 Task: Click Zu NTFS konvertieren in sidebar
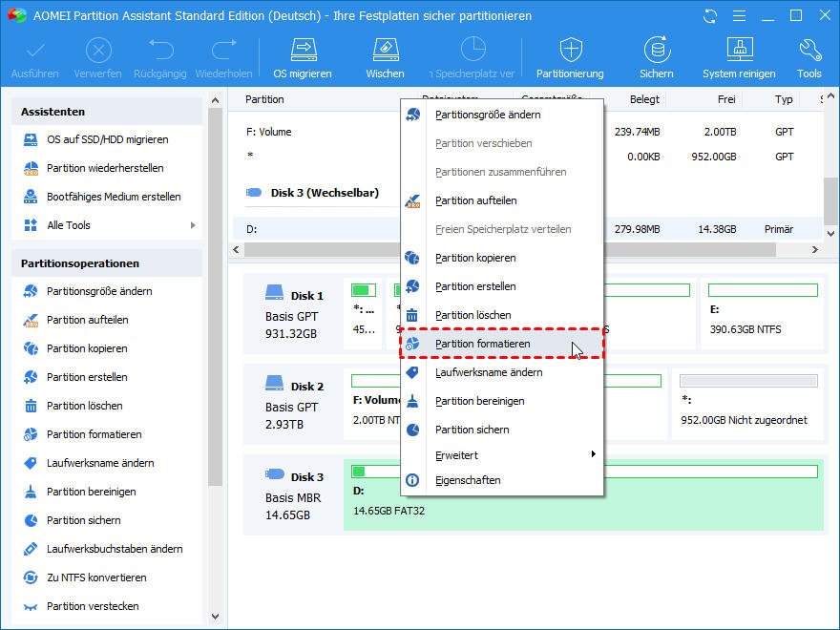point(96,577)
